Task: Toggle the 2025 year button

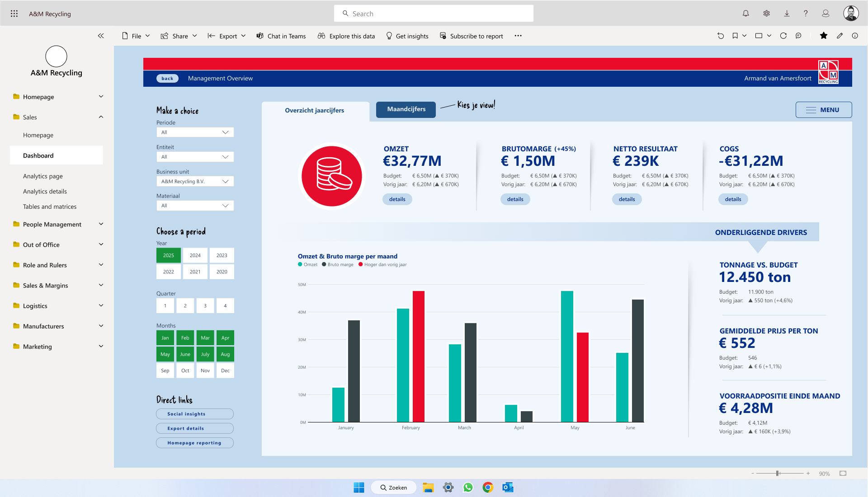Action: tap(169, 255)
